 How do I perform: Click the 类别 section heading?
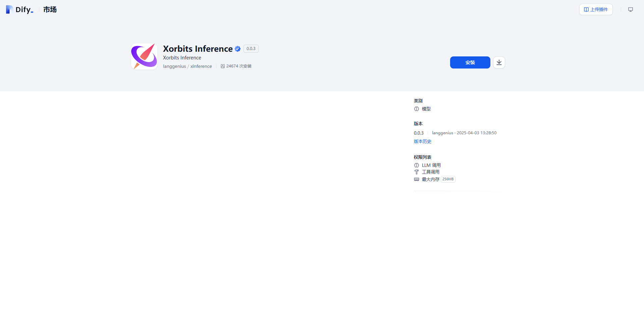(x=418, y=101)
